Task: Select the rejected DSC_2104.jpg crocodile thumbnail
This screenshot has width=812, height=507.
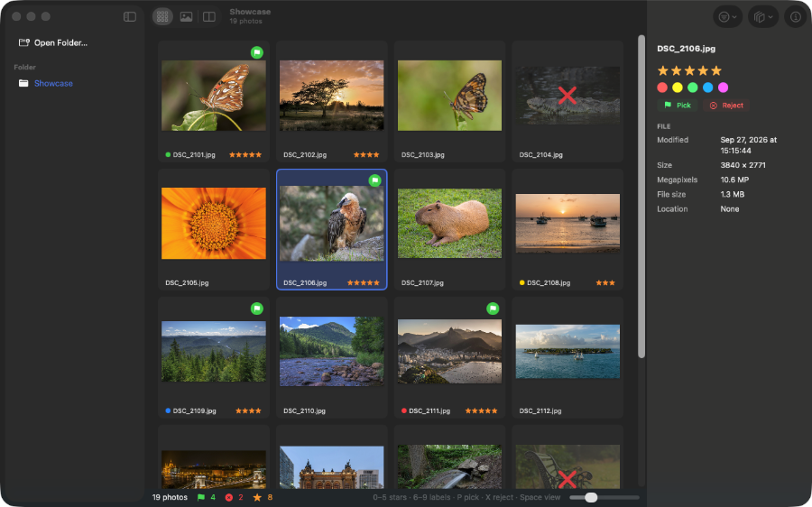Action: (x=567, y=96)
